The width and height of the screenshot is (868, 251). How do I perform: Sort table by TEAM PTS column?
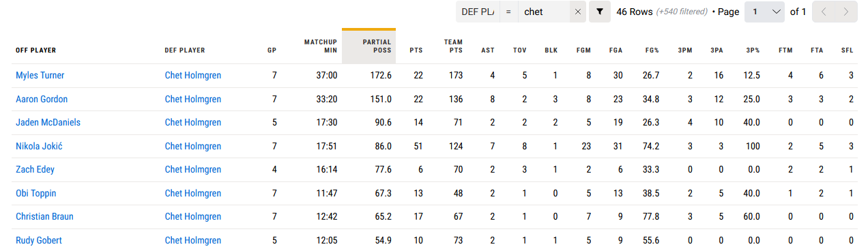453,46
